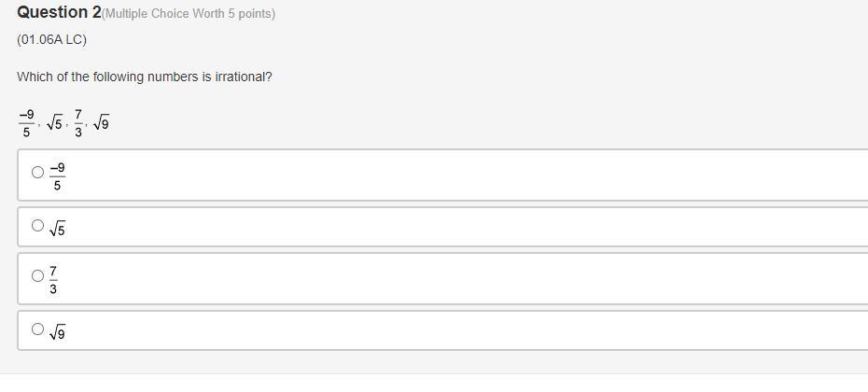Image resolution: width=868 pixels, height=392 pixels.
Task: Pick the square root of 9 radio button
Action: [37, 329]
